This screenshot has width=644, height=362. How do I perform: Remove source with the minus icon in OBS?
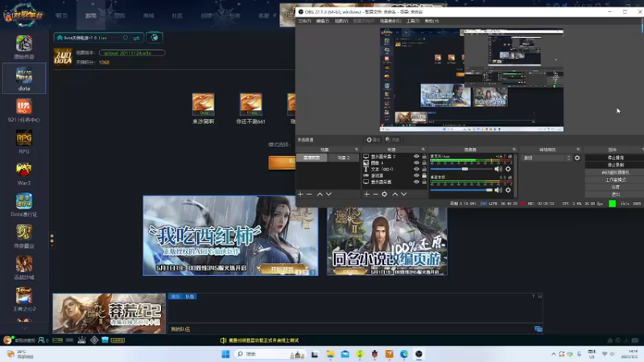coord(375,194)
